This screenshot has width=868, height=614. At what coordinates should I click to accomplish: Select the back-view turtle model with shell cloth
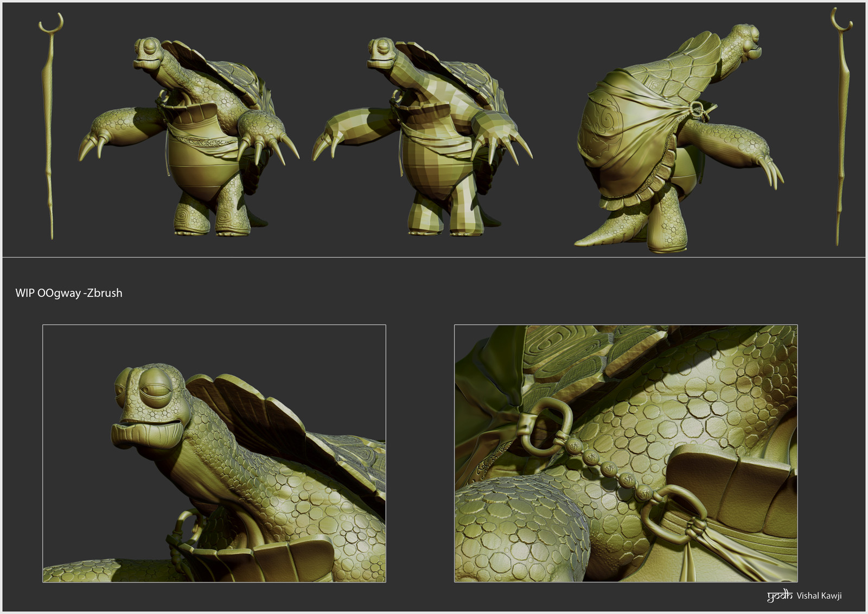pos(678,138)
